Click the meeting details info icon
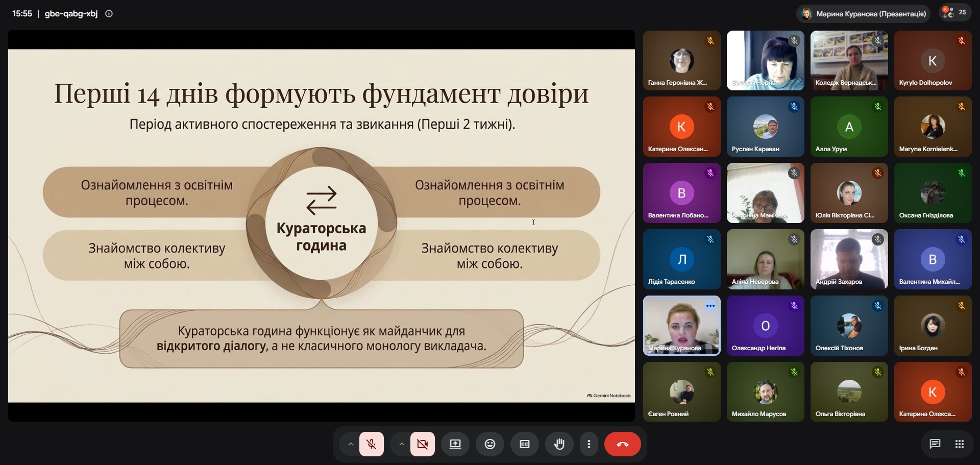This screenshot has height=465, width=980. [109, 14]
